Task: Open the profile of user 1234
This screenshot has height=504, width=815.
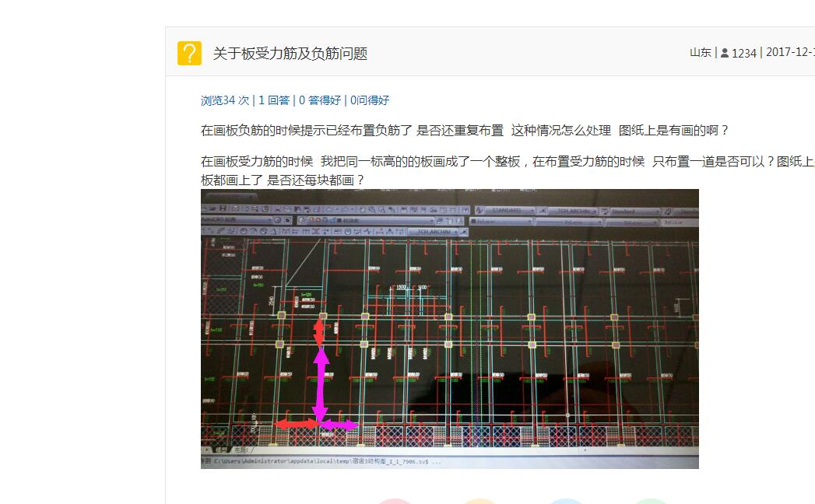Action: point(744,53)
